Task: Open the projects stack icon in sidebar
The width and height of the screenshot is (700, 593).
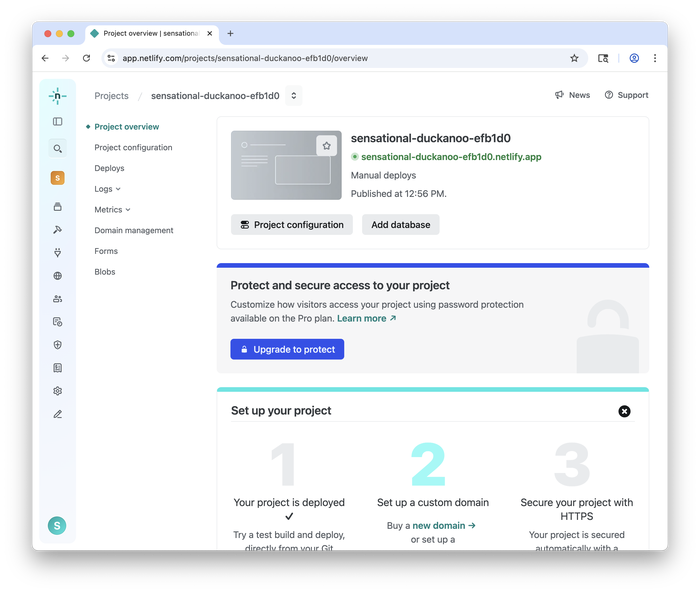Action: (x=58, y=207)
